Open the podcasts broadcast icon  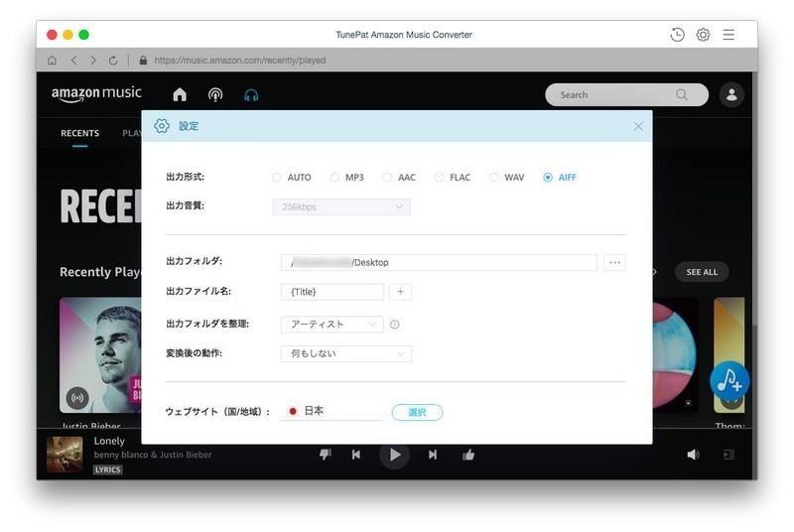pos(215,94)
